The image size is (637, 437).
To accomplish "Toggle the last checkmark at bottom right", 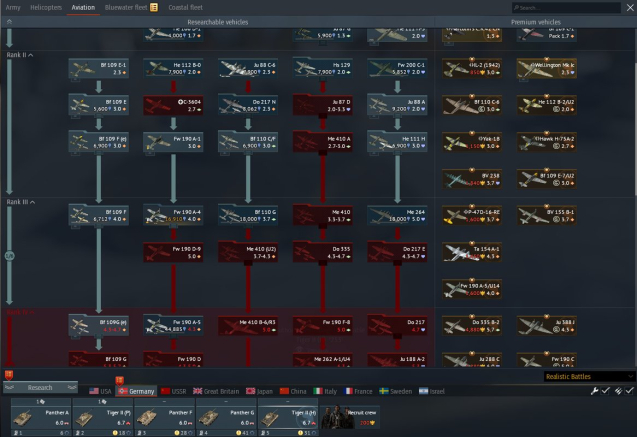I will (629, 391).
